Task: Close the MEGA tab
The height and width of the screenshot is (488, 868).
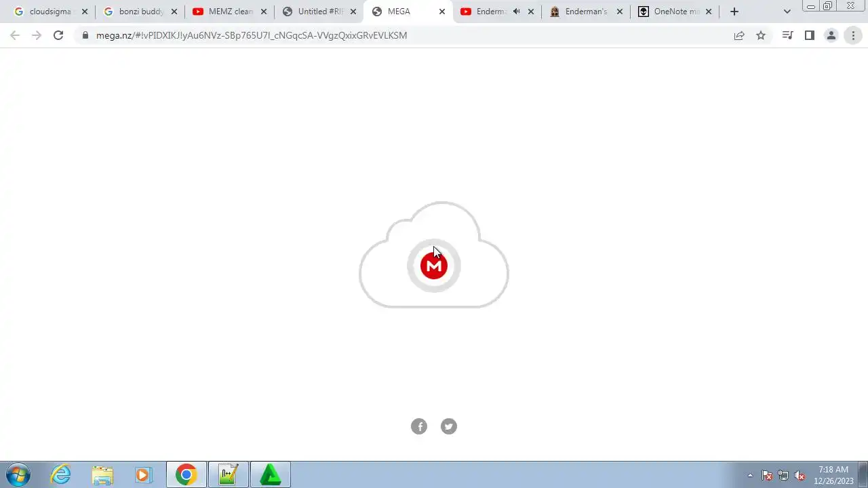Action: point(442,12)
